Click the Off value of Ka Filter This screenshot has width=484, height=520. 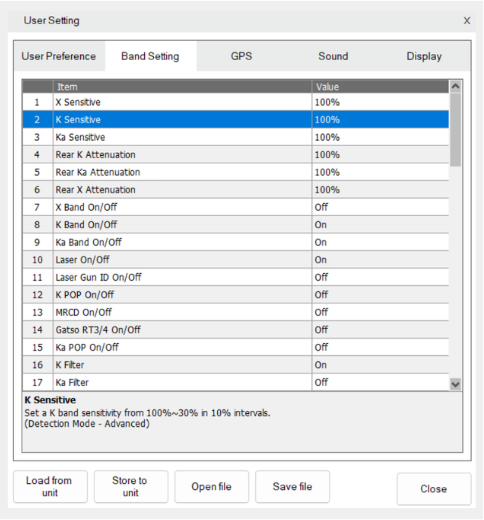tap(380, 382)
